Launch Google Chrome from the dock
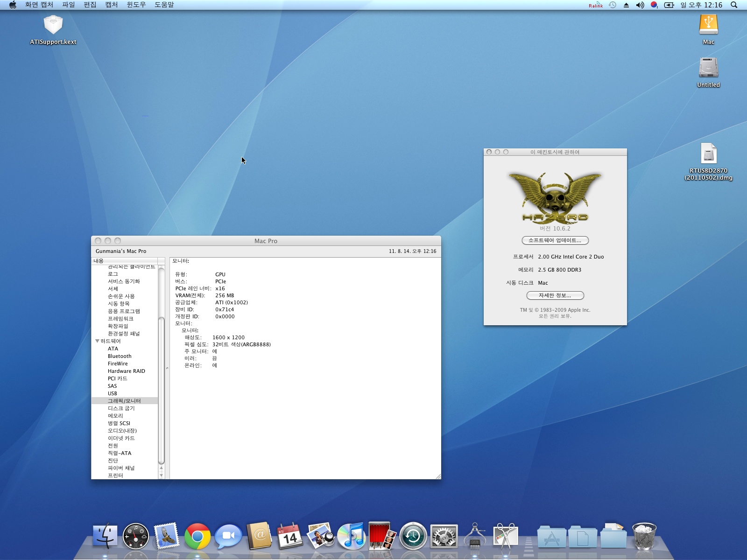This screenshot has height=560, width=747. click(197, 536)
